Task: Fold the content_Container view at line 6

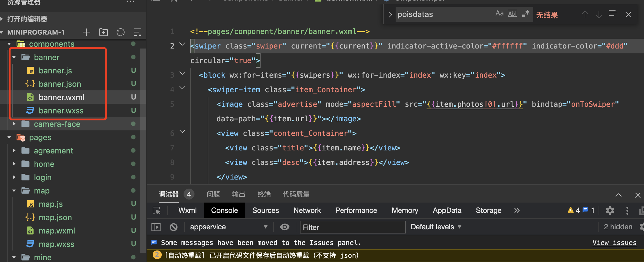Action: point(182,132)
